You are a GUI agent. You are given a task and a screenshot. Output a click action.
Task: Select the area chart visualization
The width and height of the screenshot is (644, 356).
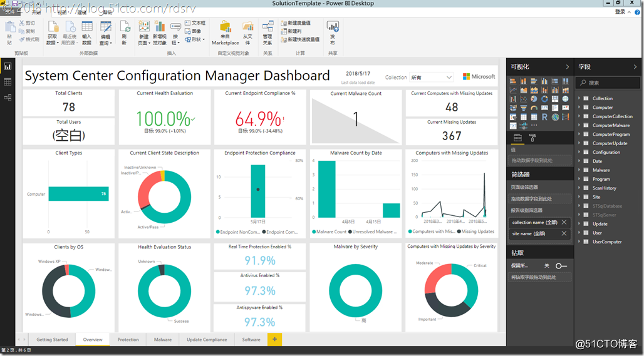point(524,90)
